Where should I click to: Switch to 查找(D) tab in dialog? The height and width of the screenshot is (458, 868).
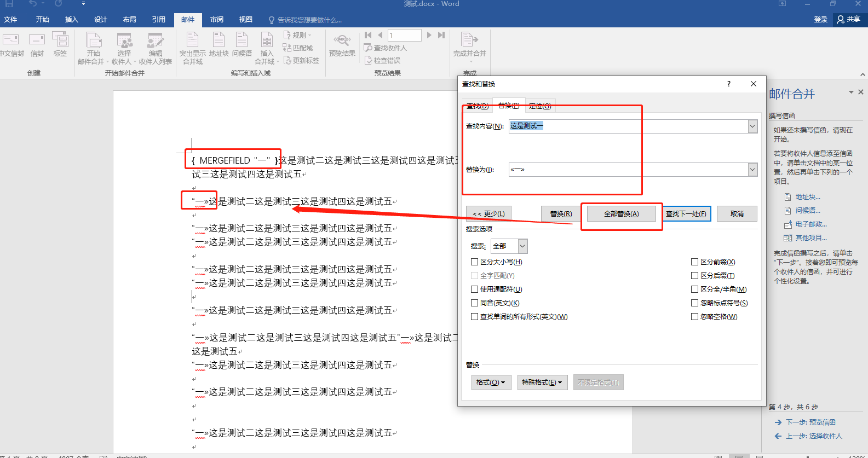[x=477, y=106]
